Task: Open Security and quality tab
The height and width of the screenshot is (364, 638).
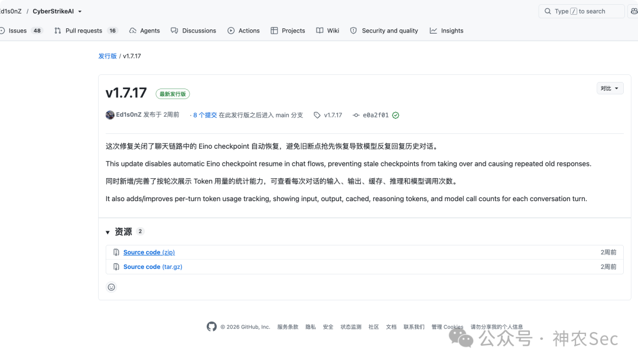Action: click(x=384, y=31)
